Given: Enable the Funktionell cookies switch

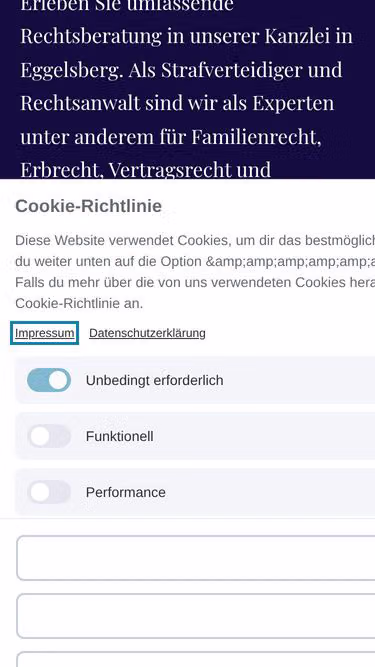Looking at the screenshot, I should (x=49, y=436).
